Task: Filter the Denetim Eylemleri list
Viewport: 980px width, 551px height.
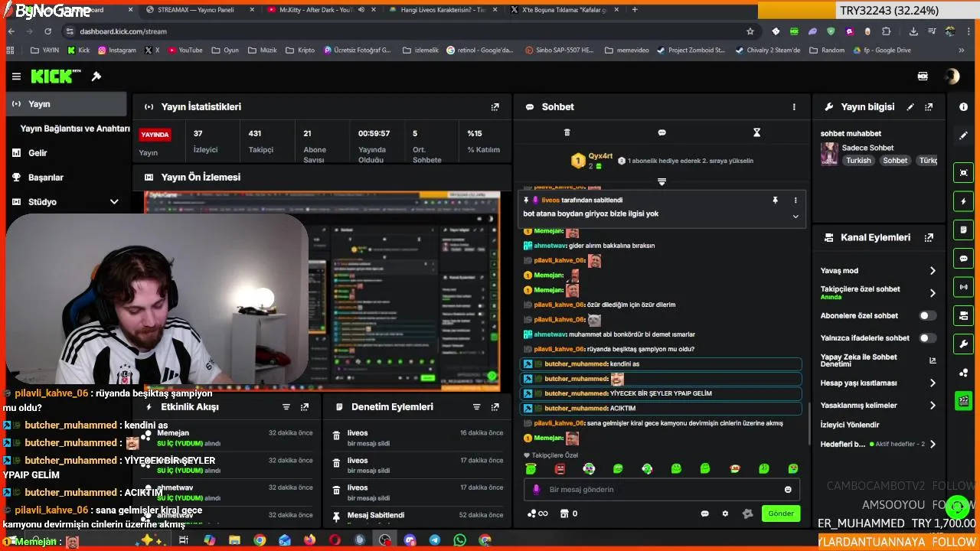Action: point(476,407)
